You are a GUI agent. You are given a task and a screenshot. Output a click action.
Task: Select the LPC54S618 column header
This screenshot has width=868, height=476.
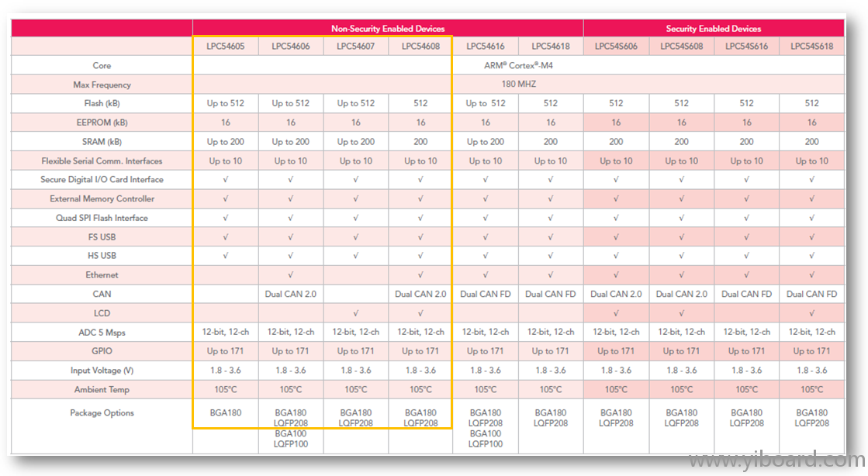click(811, 46)
